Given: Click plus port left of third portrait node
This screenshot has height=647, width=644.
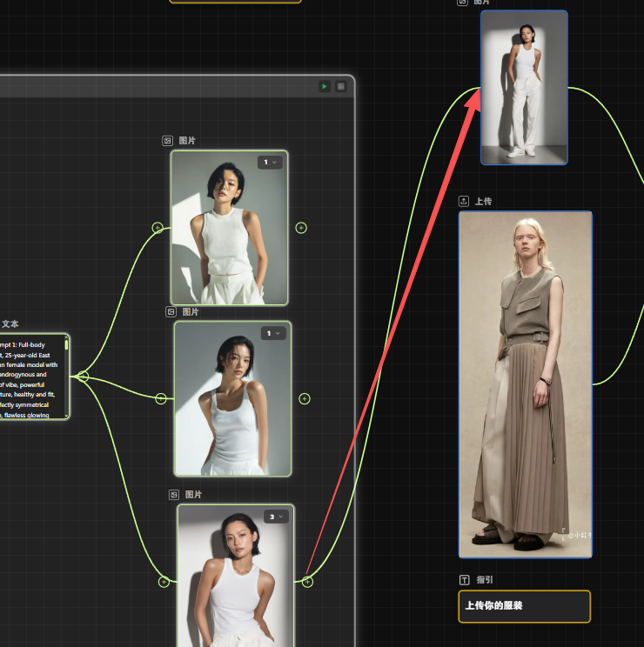Looking at the screenshot, I should click(x=164, y=582).
